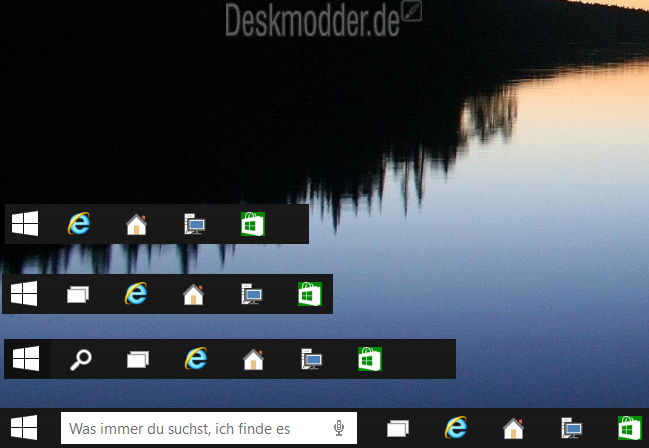The image size is (649, 448).
Task: Open Store on taskbar with search box
Action: pyautogui.click(x=630, y=428)
